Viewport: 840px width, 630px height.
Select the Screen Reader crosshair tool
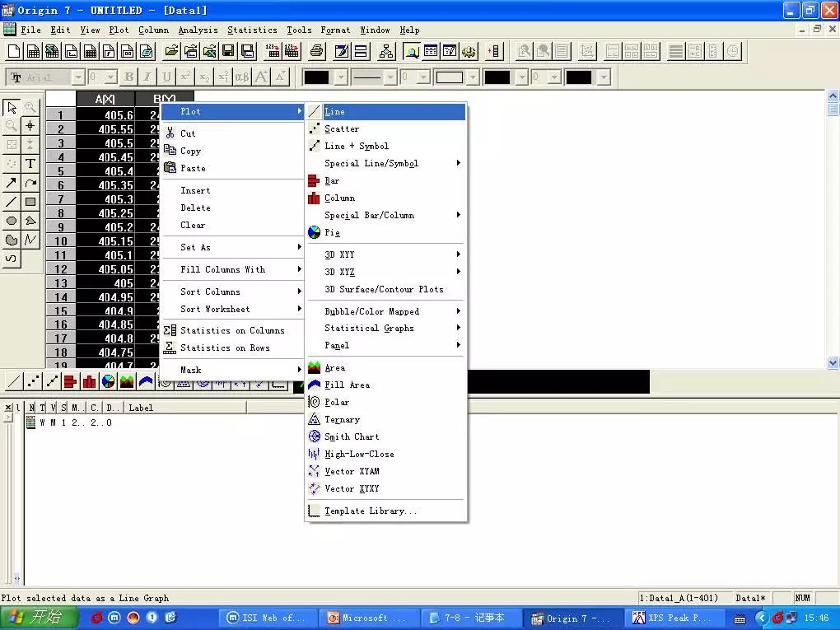(30, 126)
